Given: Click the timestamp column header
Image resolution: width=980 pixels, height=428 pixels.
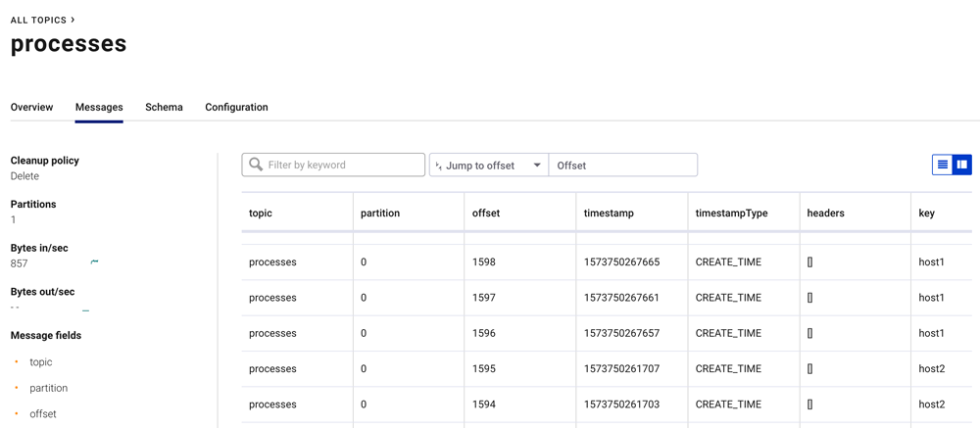Looking at the screenshot, I should [609, 214].
